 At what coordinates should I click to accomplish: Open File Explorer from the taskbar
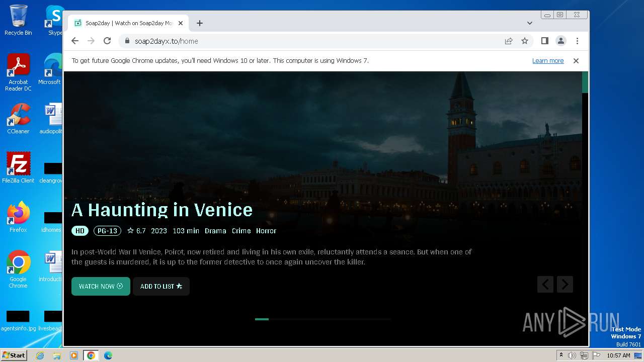point(57,355)
